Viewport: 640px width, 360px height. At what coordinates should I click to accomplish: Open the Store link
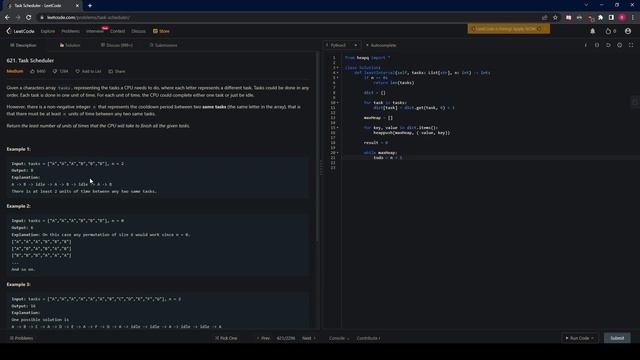[x=161, y=31]
